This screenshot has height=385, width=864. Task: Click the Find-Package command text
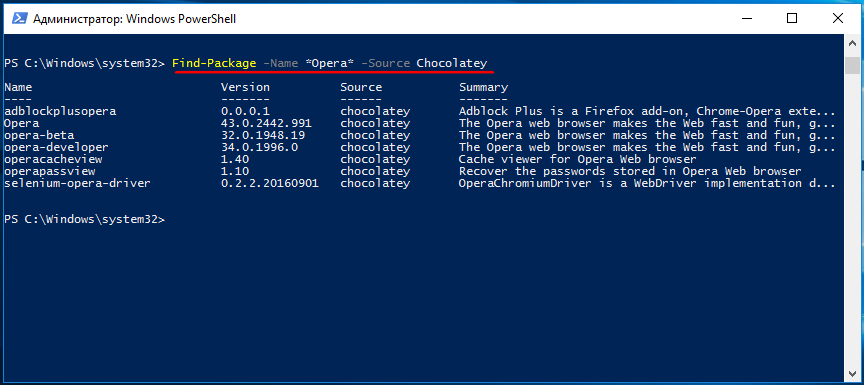pyautogui.click(x=214, y=63)
